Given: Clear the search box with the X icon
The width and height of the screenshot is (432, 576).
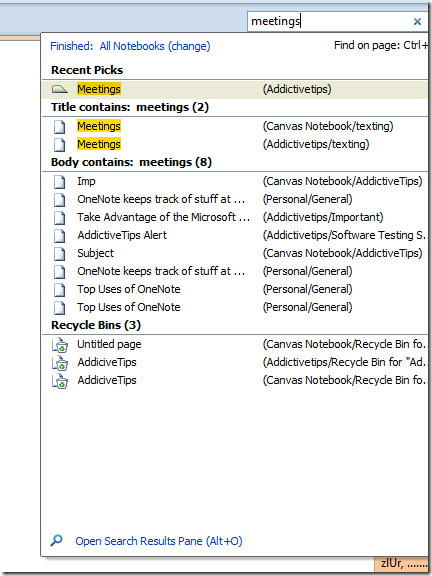Looking at the screenshot, I should 417,22.
